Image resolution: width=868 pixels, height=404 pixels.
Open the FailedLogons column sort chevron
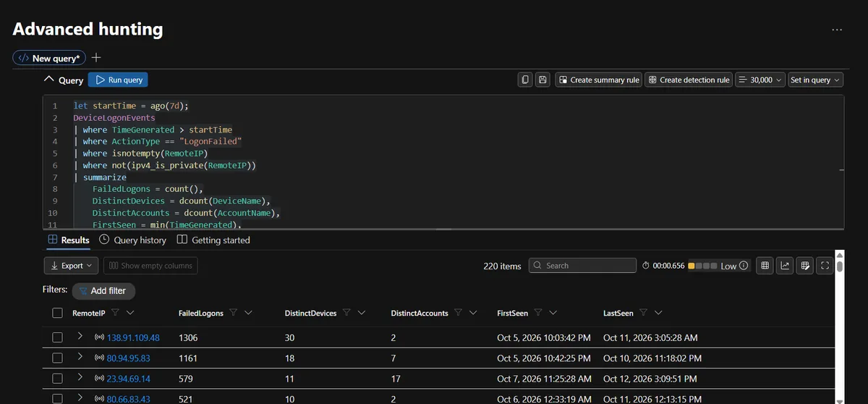(x=248, y=313)
